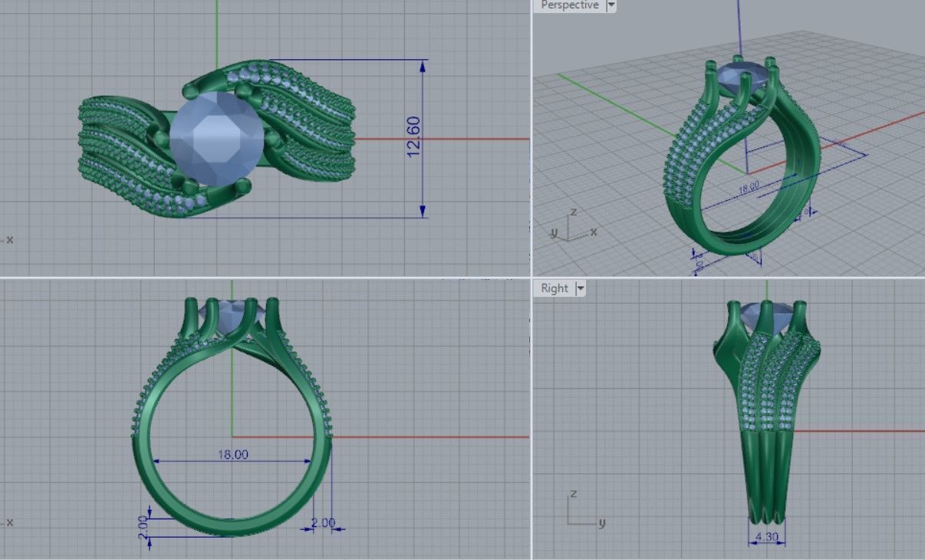
Task: Select the 12.60 dimension text
Action: tap(414, 137)
